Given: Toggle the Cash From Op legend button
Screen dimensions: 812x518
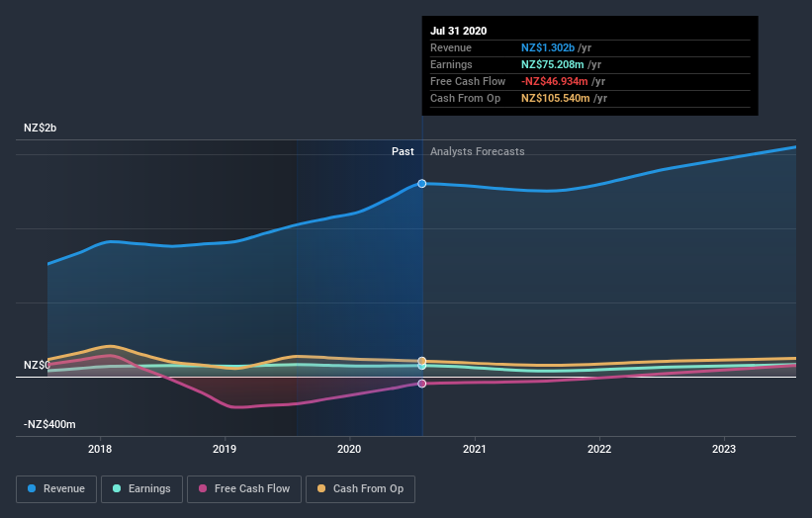Looking at the screenshot, I should tap(360, 489).
